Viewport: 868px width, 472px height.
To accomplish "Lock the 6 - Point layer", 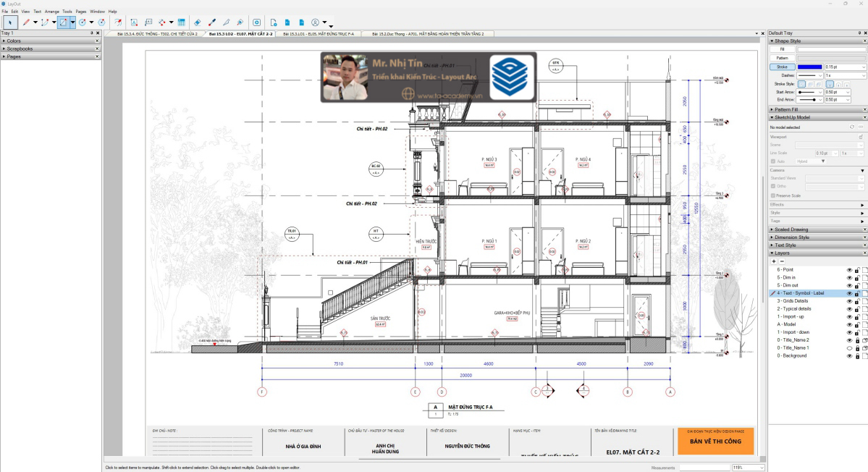I will pyautogui.click(x=857, y=270).
